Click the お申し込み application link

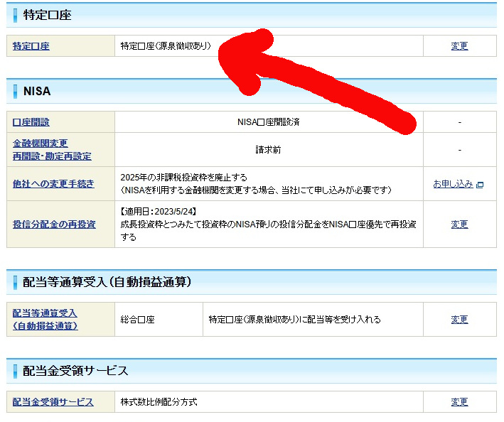pyautogui.click(x=453, y=184)
